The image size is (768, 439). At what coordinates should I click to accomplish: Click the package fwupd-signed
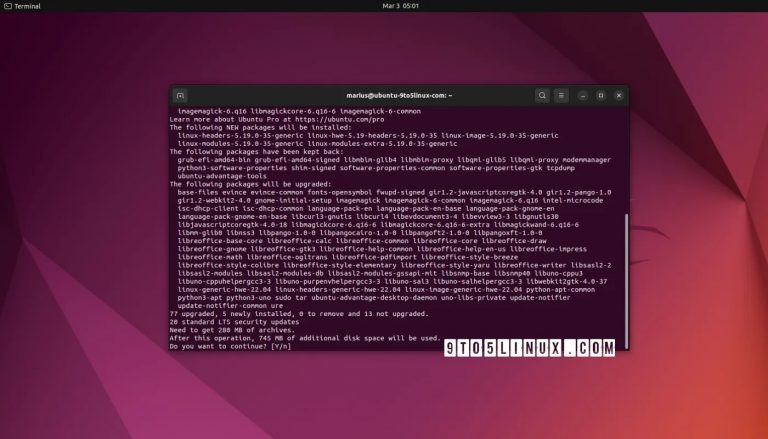(400, 193)
